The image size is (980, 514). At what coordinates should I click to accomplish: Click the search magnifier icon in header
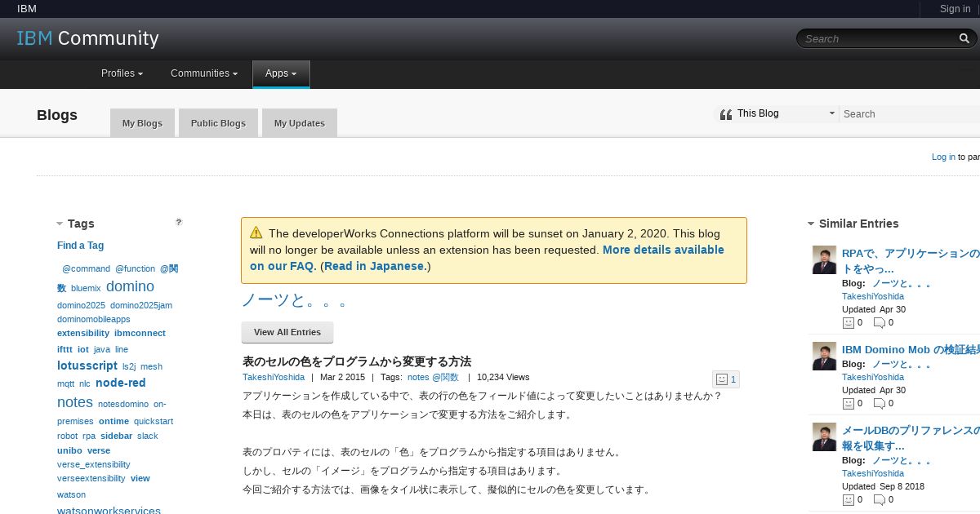tap(964, 38)
